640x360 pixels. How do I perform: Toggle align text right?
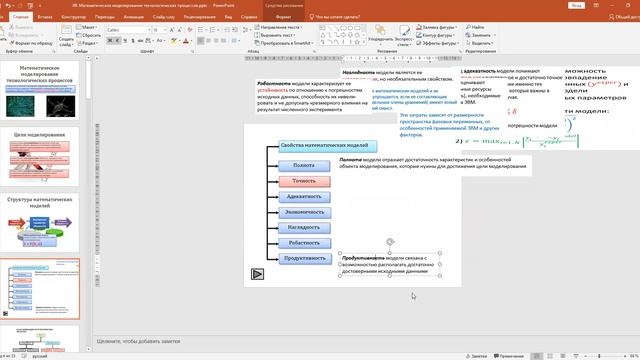[x=216, y=40]
